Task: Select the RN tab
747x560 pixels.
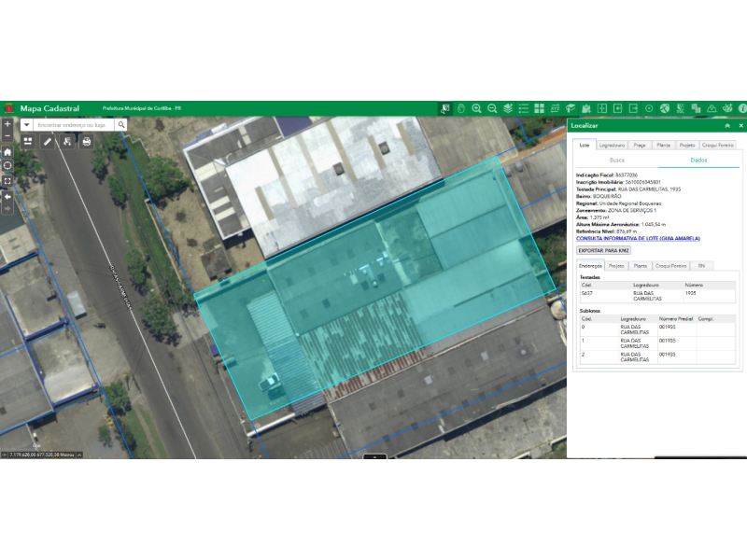Action: tap(701, 266)
